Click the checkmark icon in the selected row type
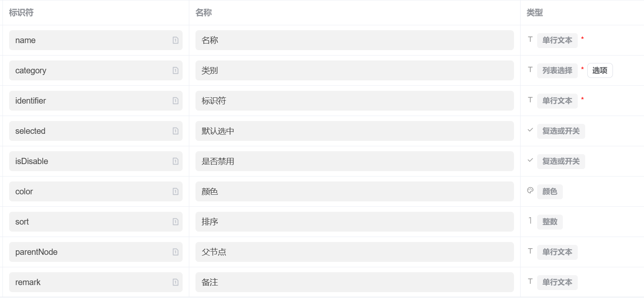This screenshot has height=300, width=644. pyautogui.click(x=530, y=130)
